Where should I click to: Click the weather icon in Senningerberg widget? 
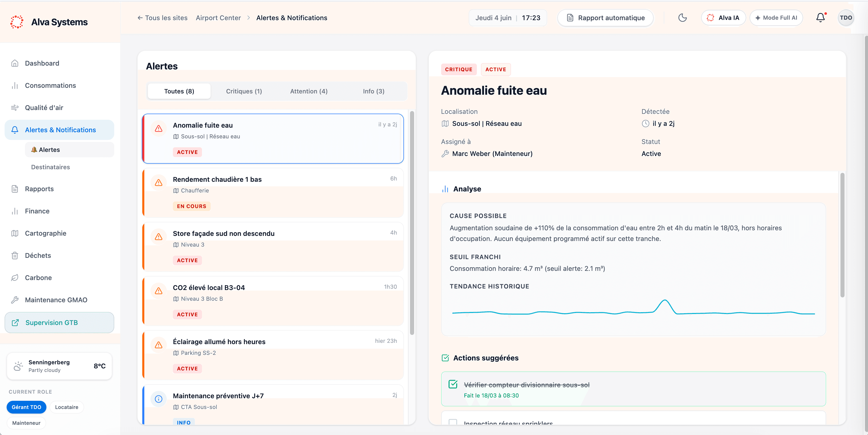point(18,366)
